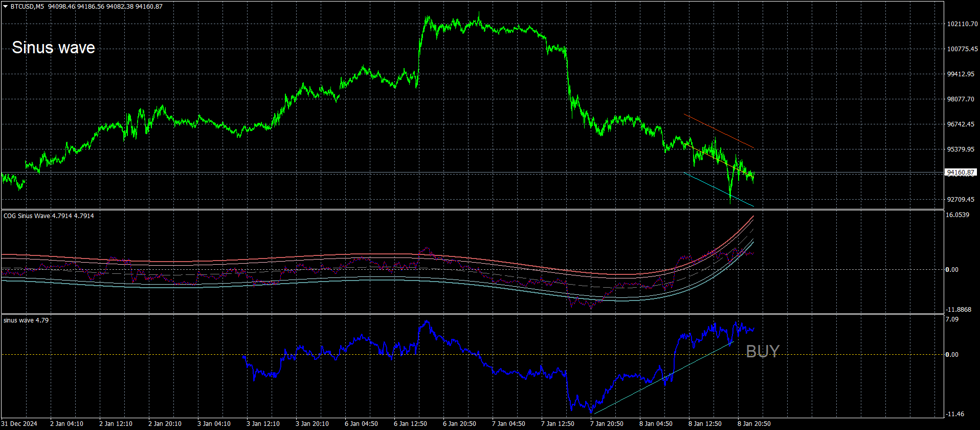The image size is (980, 430).
Task: Click the 6 Jan 12:50 time label
Action: click(x=411, y=424)
